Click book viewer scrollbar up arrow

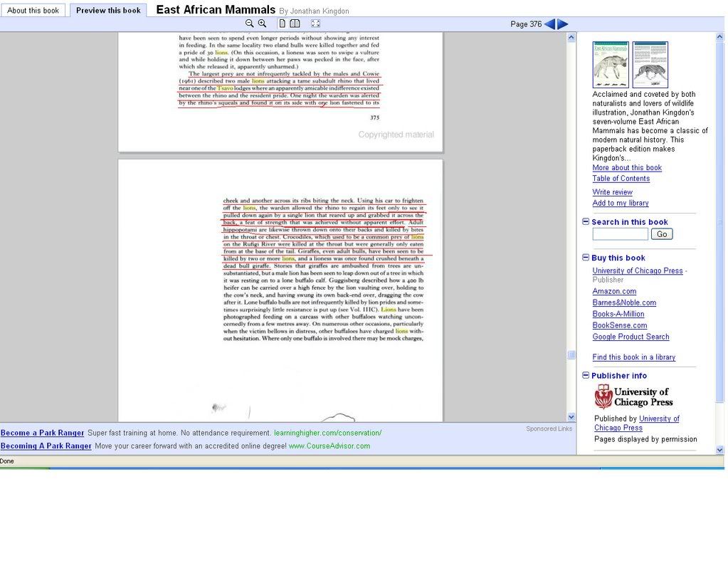click(571, 37)
